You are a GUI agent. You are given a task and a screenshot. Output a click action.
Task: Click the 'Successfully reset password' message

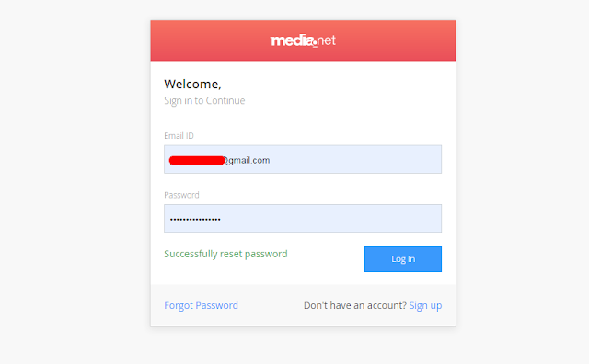pyautogui.click(x=225, y=254)
